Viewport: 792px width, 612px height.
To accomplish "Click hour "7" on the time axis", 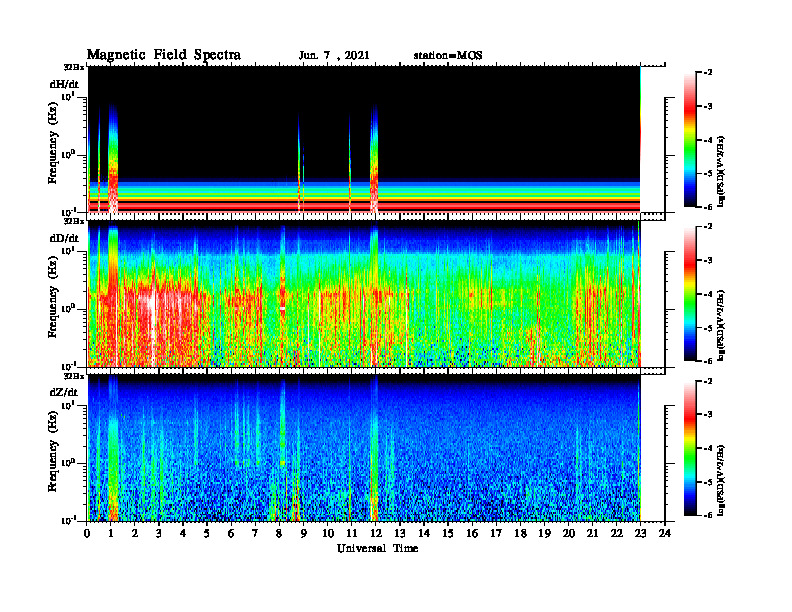I will tap(255, 533).
